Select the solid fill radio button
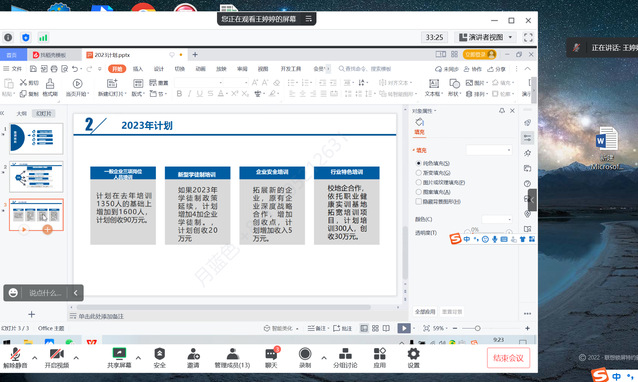 [x=418, y=163]
